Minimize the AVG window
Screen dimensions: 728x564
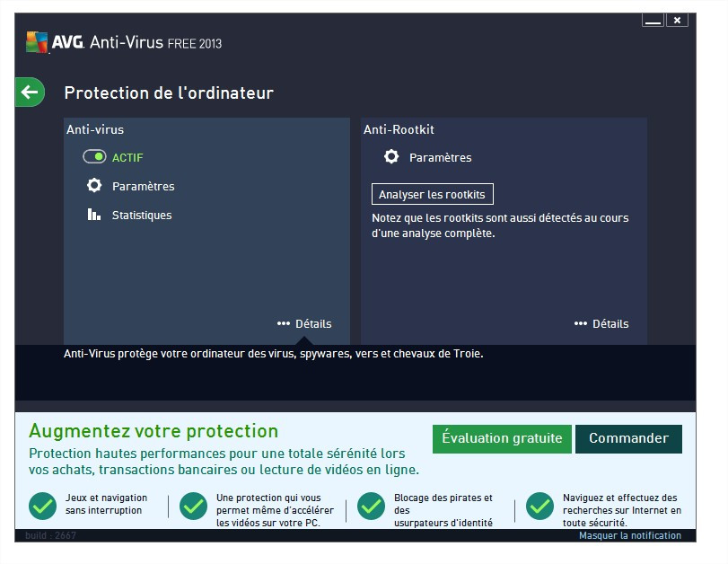[x=653, y=20]
